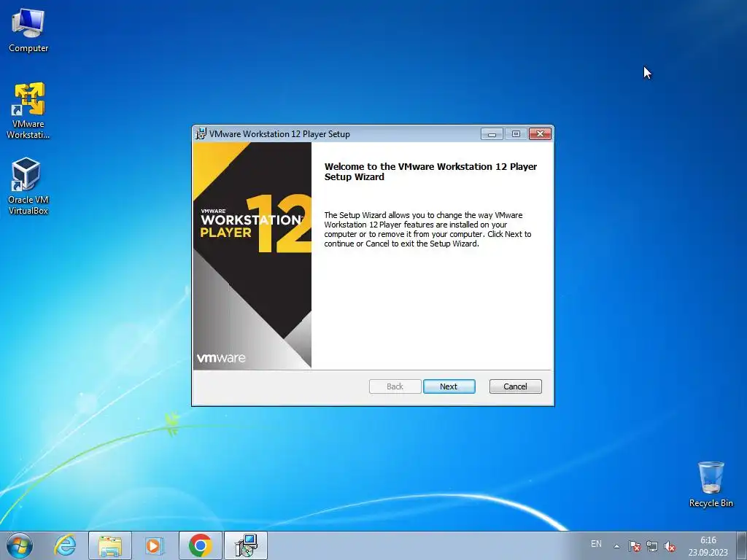
Task: Open the EN language indicator
Action: pos(596,544)
